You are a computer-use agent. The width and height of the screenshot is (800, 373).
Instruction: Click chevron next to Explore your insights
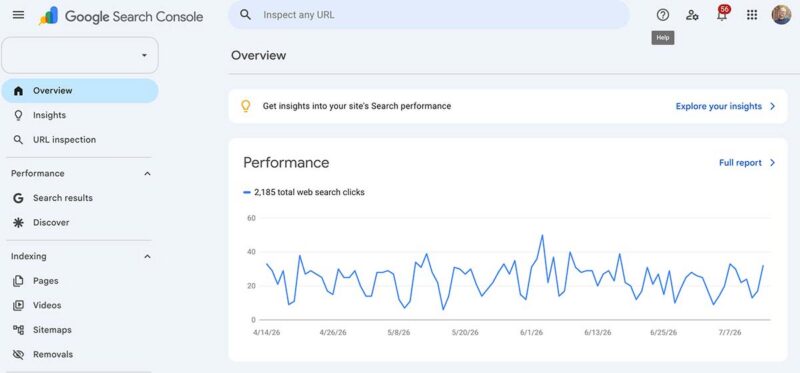(772, 106)
